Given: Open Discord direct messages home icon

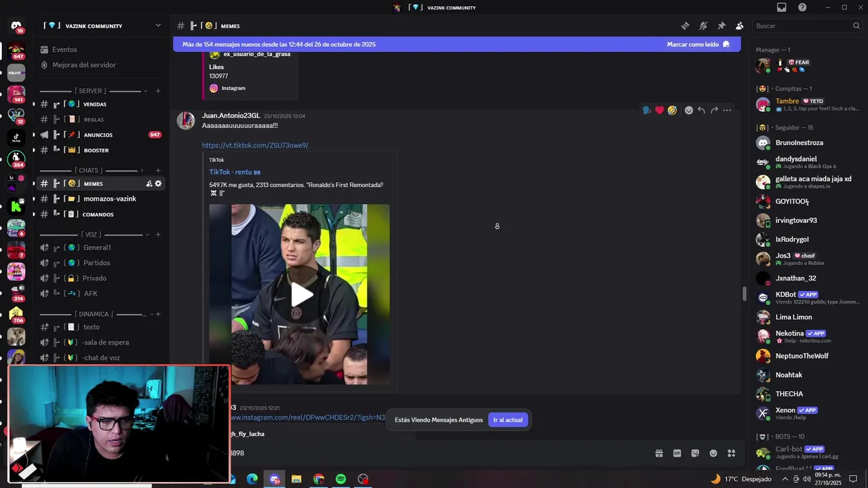Looking at the screenshot, I should [x=16, y=26].
